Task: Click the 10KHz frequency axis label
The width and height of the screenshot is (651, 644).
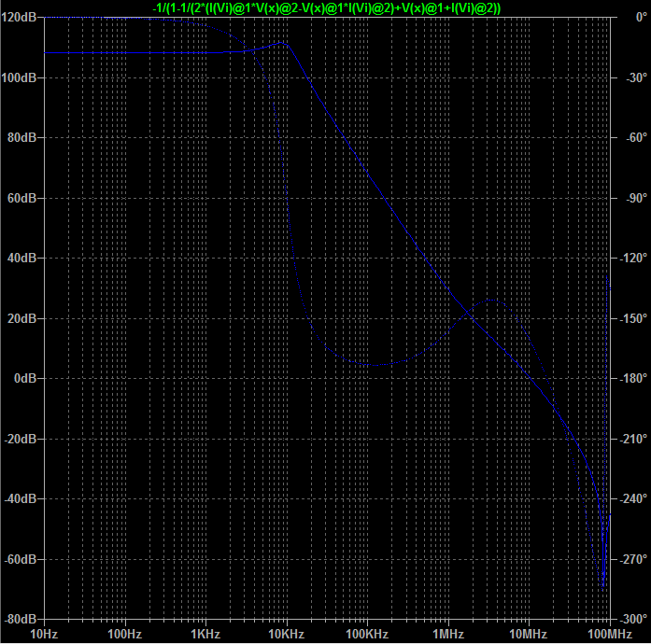Action: [x=287, y=634]
